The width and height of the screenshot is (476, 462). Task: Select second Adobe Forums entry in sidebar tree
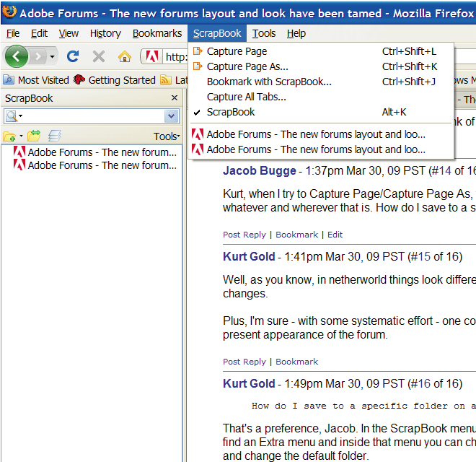pos(94,165)
